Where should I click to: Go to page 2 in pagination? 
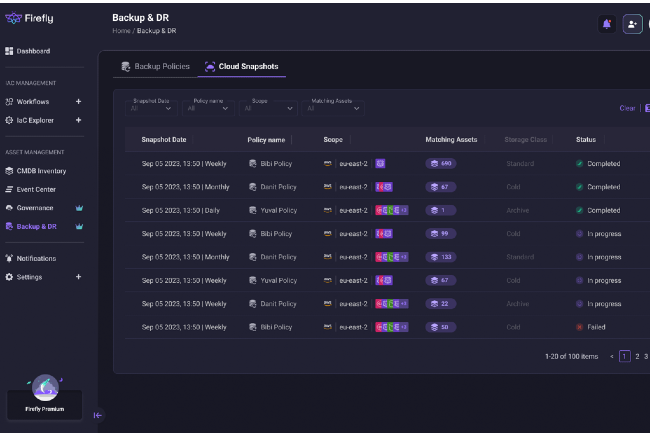coord(636,356)
